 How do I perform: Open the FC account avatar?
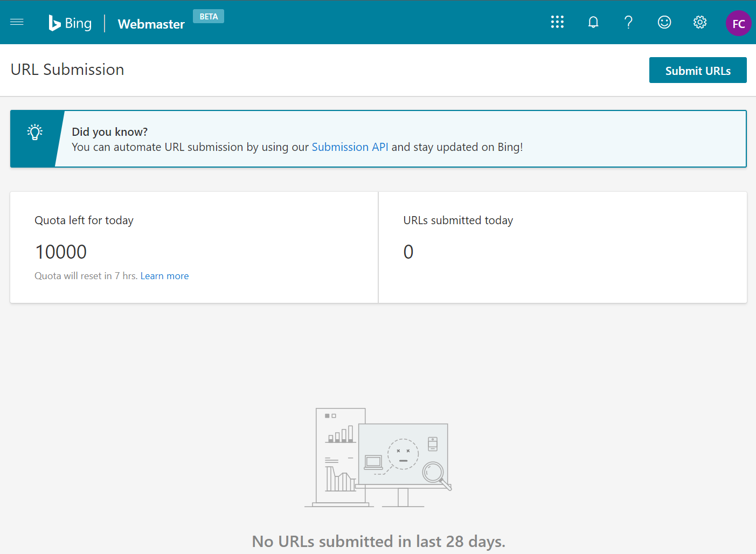pyautogui.click(x=738, y=23)
